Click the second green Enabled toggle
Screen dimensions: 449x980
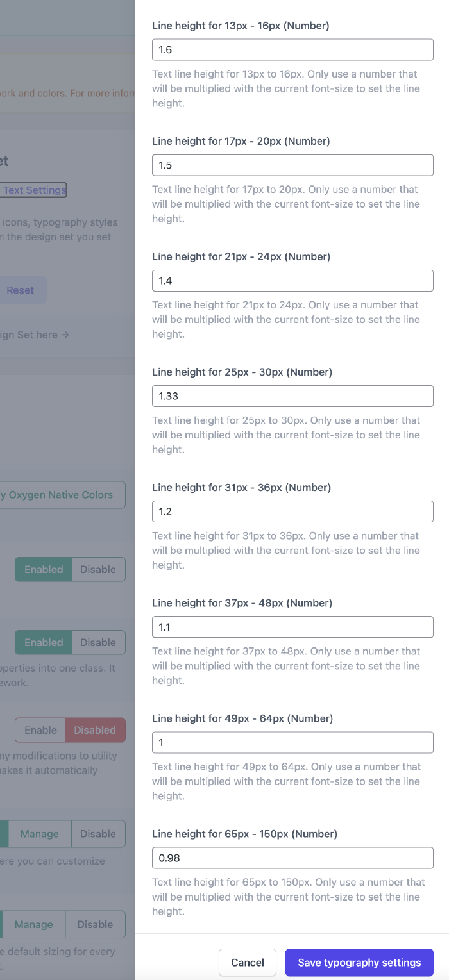[x=44, y=642]
